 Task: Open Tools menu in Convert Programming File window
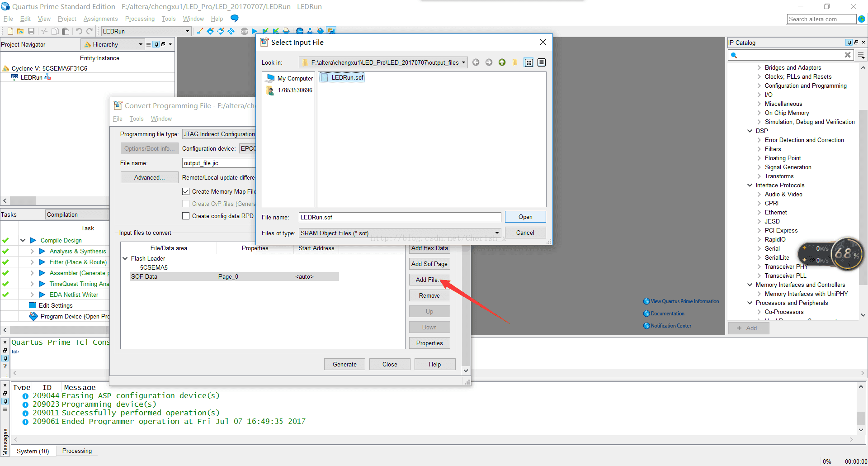137,119
